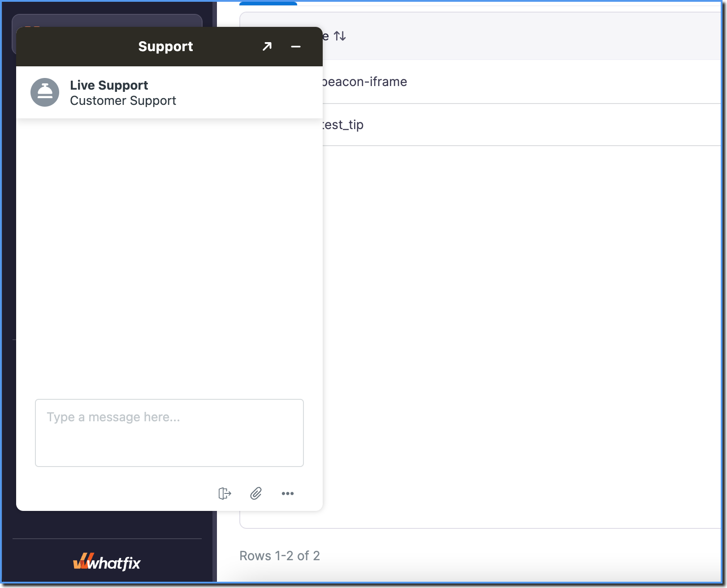The width and height of the screenshot is (727, 588).
Task: Click the end chat exit icon
Action: [225, 493]
